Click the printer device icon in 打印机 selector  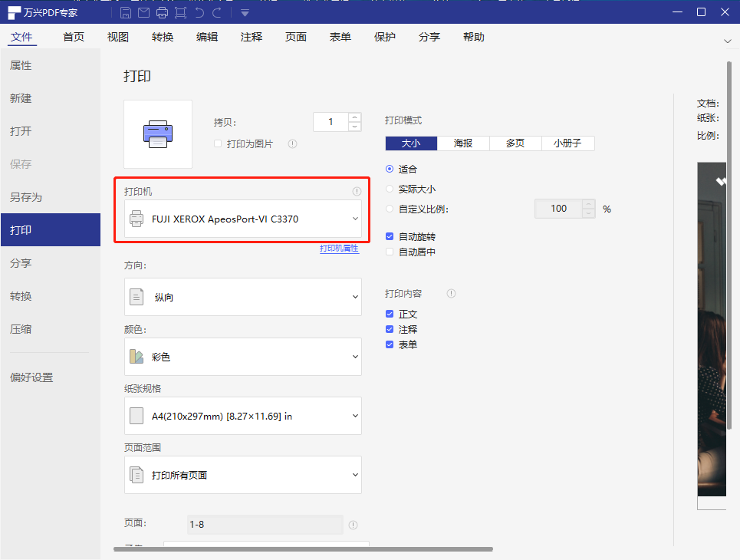click(136, 219)
